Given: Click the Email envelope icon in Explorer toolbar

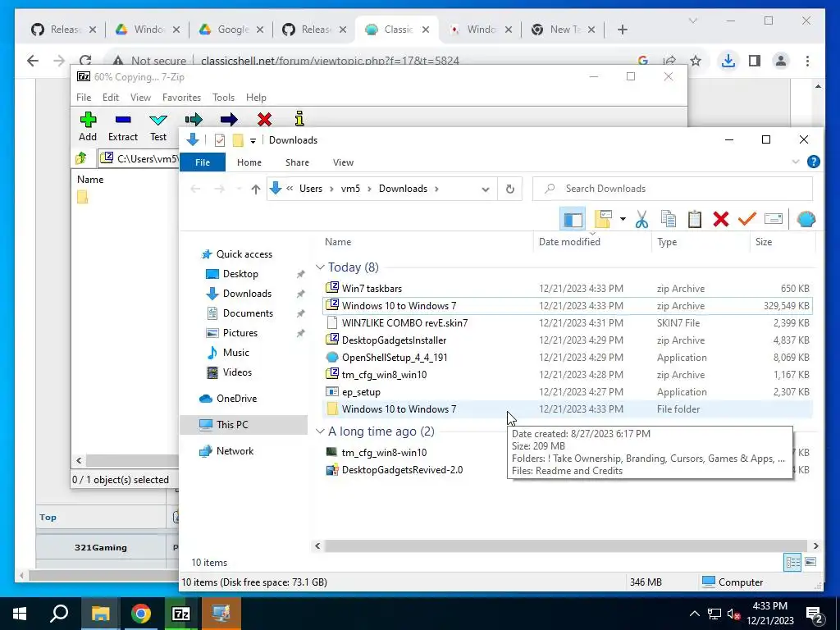Looking at the screenshot, I should tap(773, 218).
